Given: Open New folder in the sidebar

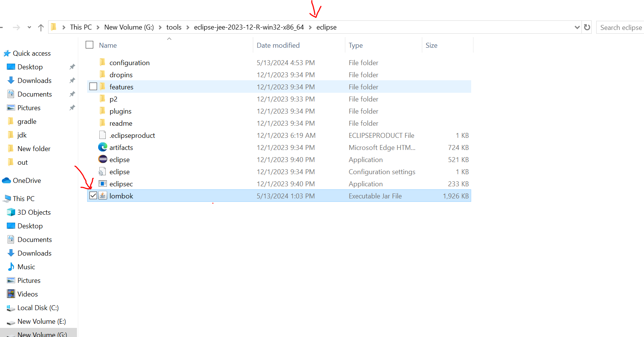Looking at the screenshot, I should [34, 149].
